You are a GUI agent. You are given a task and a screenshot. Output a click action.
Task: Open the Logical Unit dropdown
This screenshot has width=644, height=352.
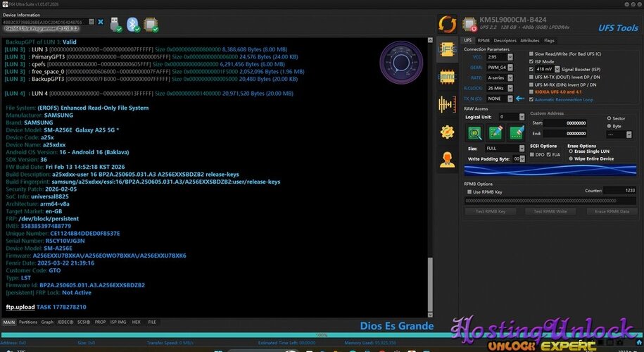coord(512,117)
